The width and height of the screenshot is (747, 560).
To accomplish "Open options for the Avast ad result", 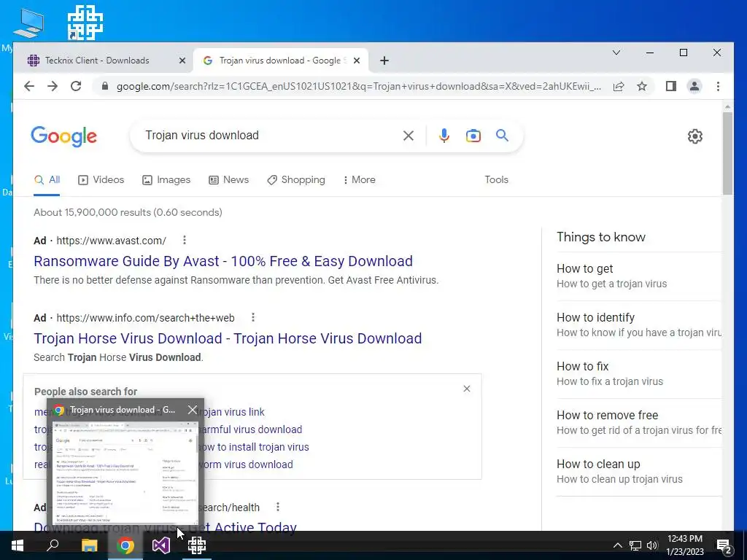I will click(185, 240).
